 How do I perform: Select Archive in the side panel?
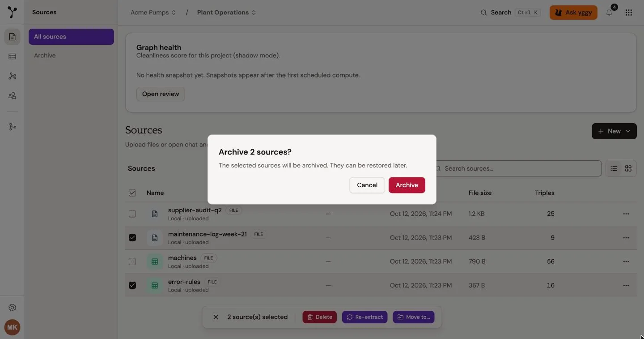click(71, 56)
